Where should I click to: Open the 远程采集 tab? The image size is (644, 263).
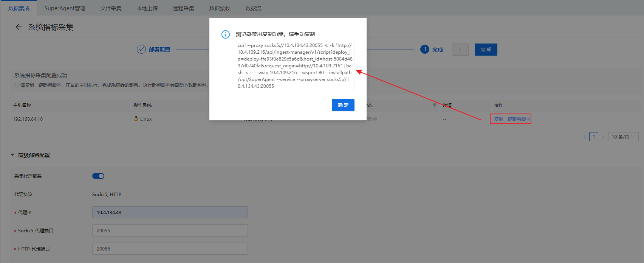coord(184,8)
